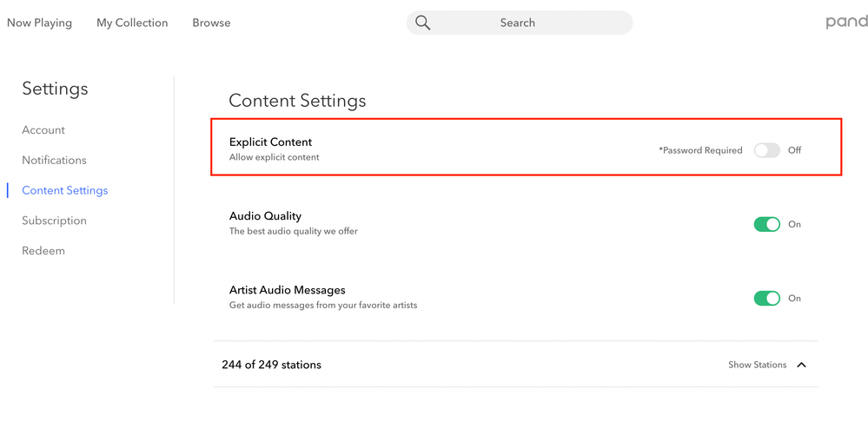
Task: Click the Password Required note
Action: pyautogui.click(x=700, y=150)
